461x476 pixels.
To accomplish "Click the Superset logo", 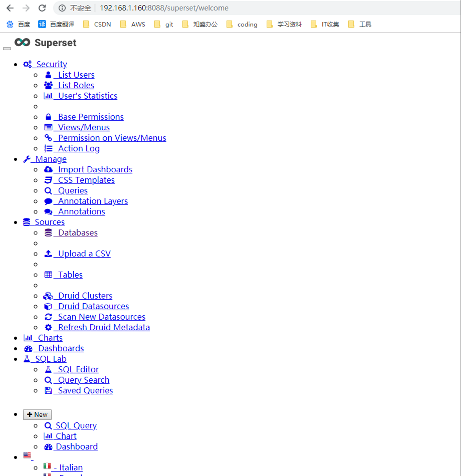I will coord(46,43).
